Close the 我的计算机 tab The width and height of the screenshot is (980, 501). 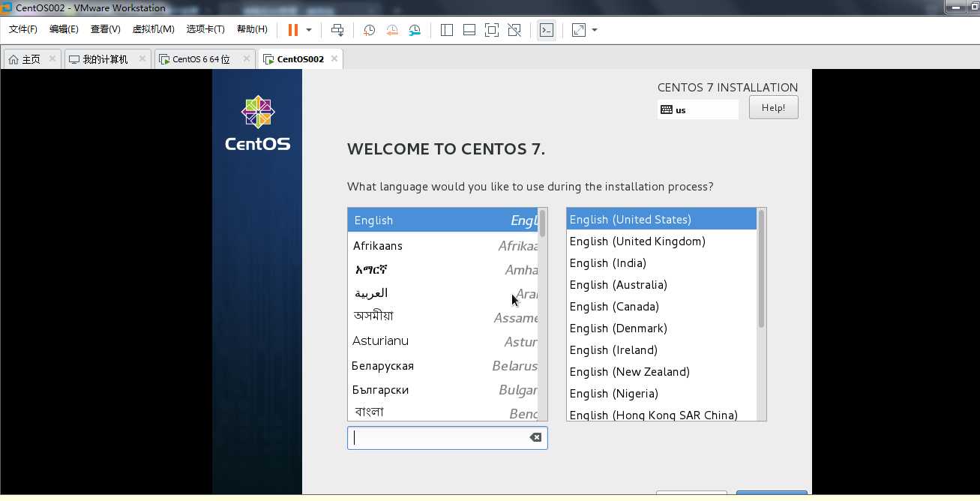pos(142,58)
